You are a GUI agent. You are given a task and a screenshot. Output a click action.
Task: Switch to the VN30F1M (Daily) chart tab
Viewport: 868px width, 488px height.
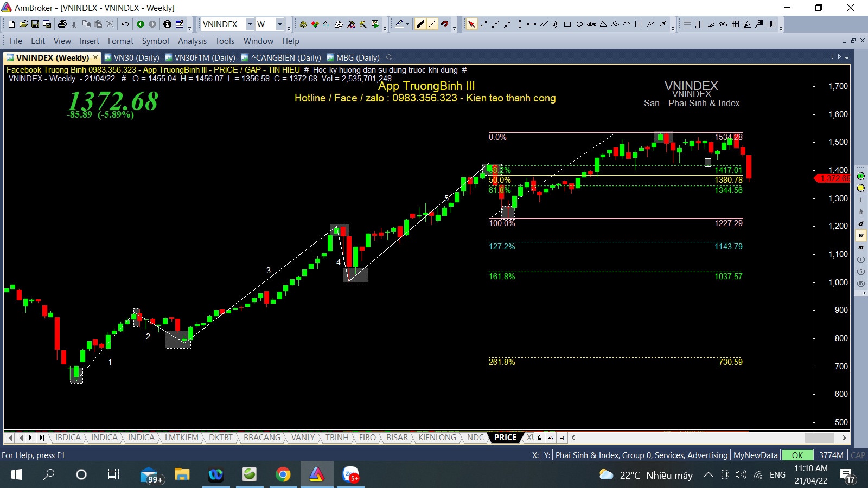tap(200, 57)
